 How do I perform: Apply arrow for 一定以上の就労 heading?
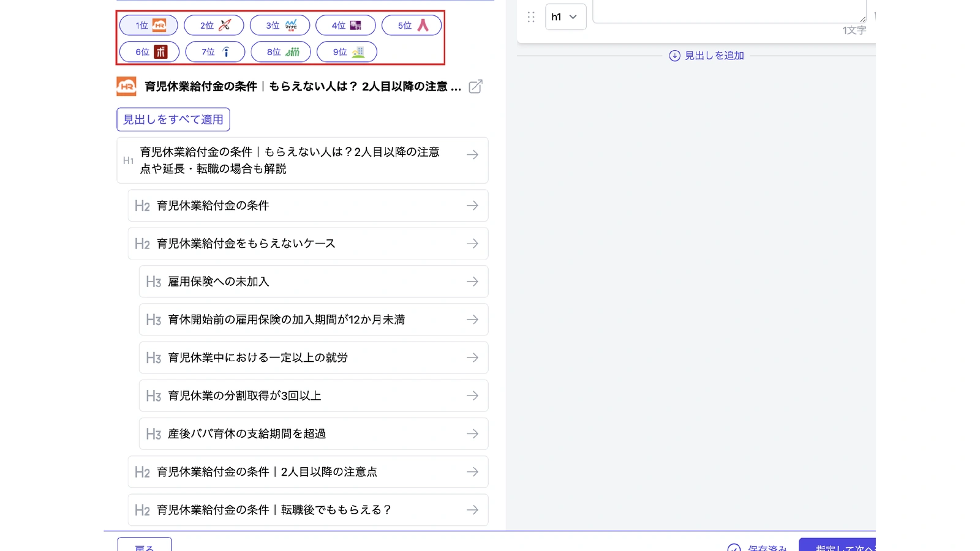coord(472,358)
